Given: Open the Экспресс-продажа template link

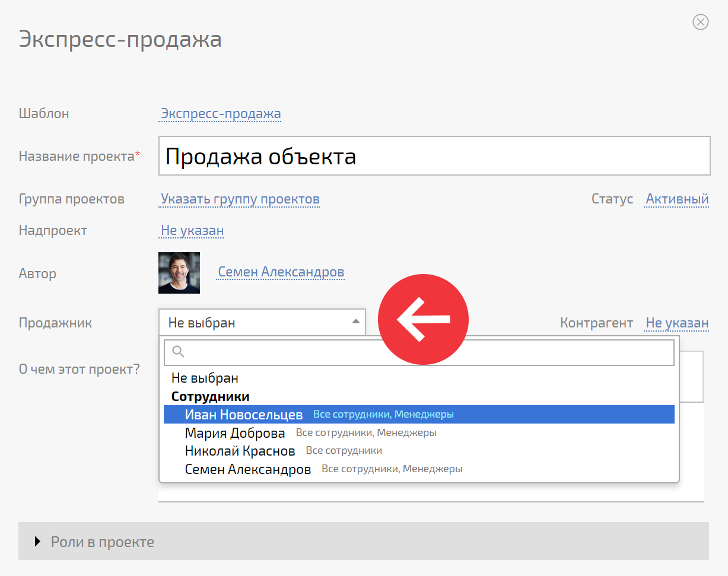Looking at the screenshot, I should coord(221,114).
